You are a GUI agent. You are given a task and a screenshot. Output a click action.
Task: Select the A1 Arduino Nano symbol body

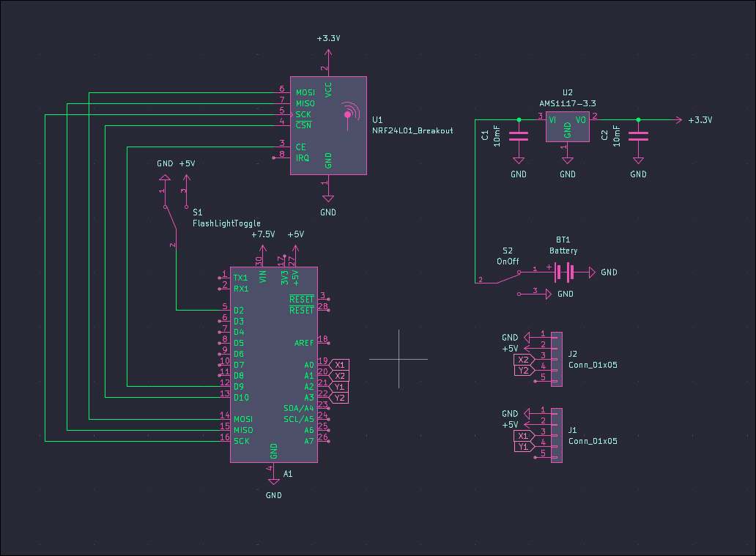tap(274, 365)
